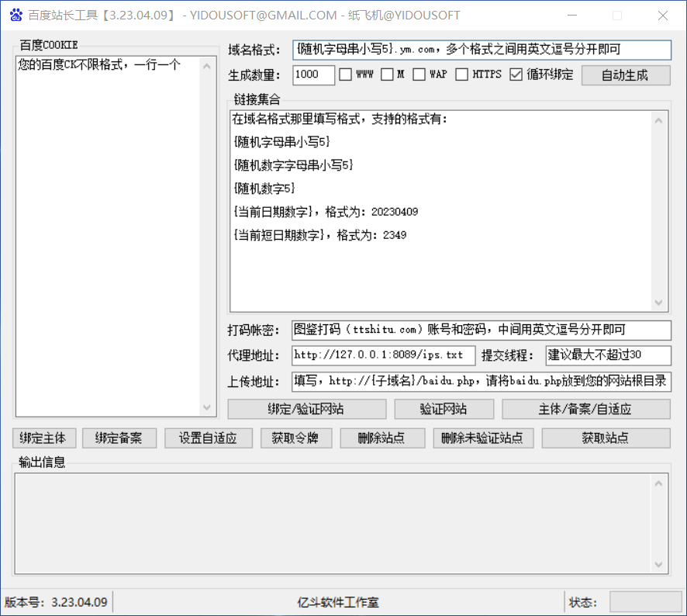Click the 版本号: 3.23.04.09 status text
The width and height of the screenshot is (687, 616).
tap(56, 602)
